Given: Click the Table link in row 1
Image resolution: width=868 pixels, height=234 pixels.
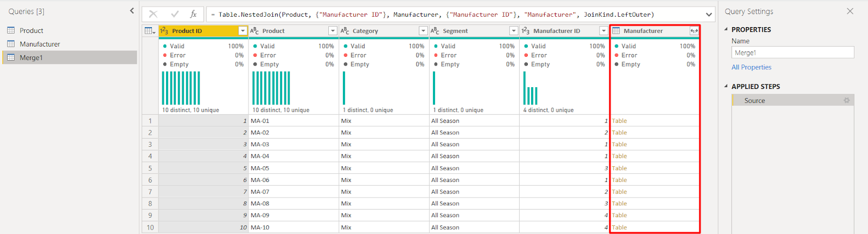Looking at the screenshot, I should coord(620,121).
